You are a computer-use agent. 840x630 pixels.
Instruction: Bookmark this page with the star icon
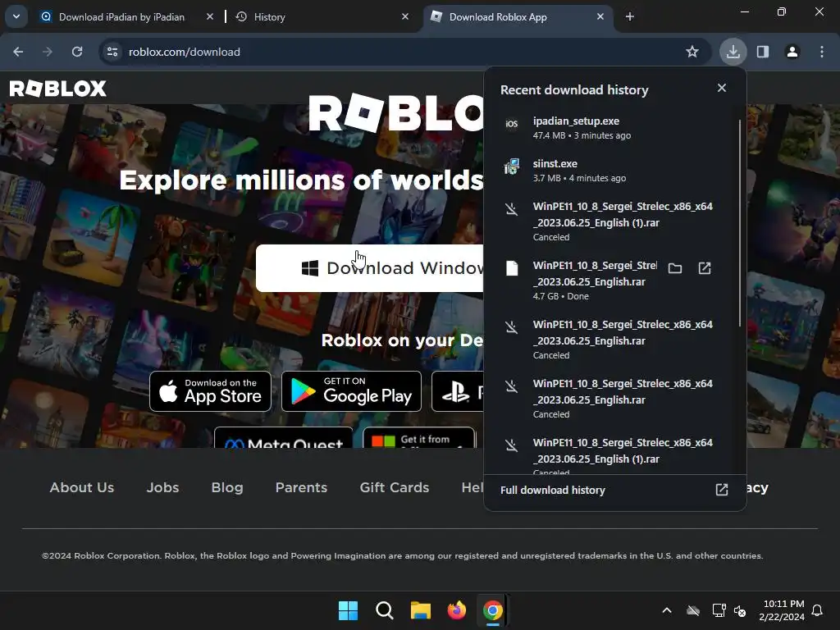tap(692, 52)
